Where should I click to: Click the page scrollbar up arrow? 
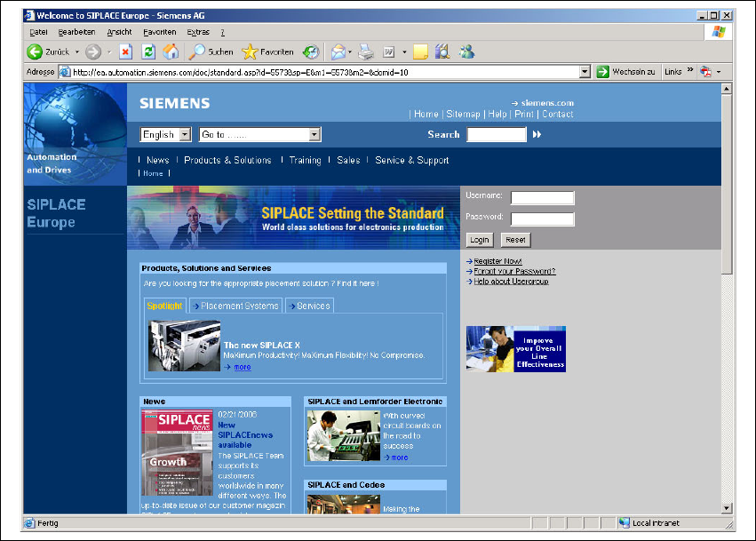point(727,89)
